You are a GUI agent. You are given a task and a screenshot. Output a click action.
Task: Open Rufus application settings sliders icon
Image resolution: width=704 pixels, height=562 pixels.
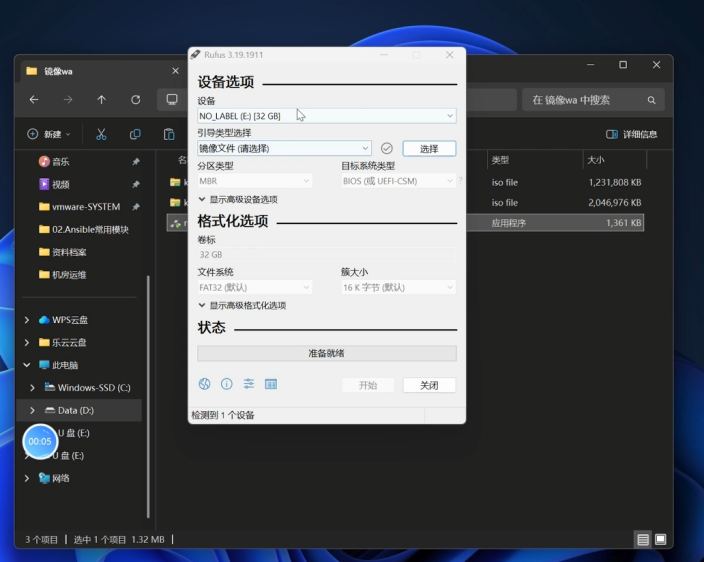249,384
